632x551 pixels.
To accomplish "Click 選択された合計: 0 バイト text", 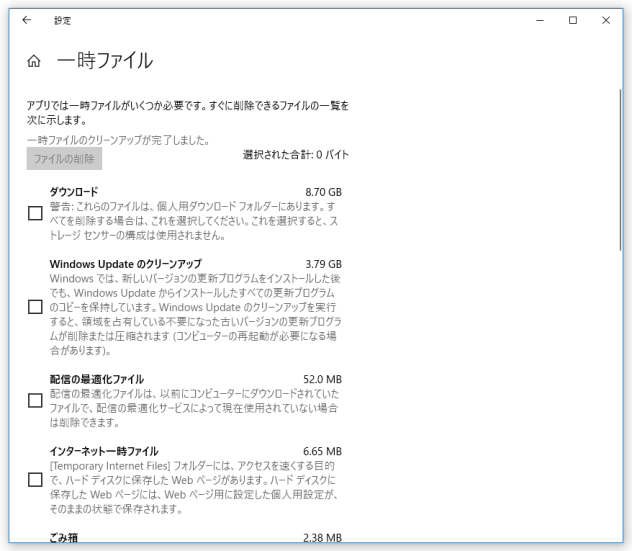I will pos(296,155).
